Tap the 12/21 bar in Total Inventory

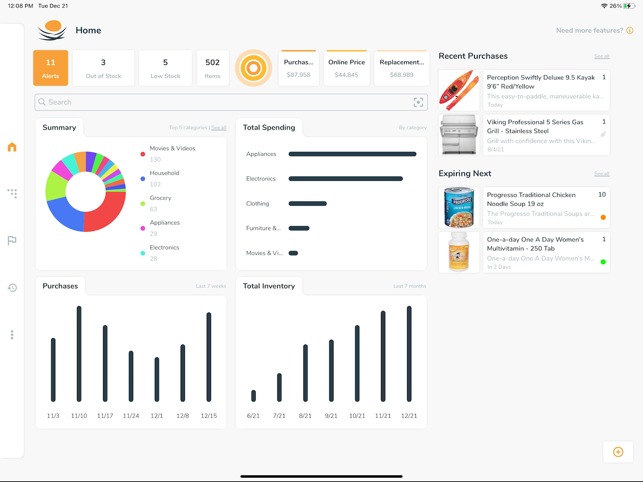409,354
